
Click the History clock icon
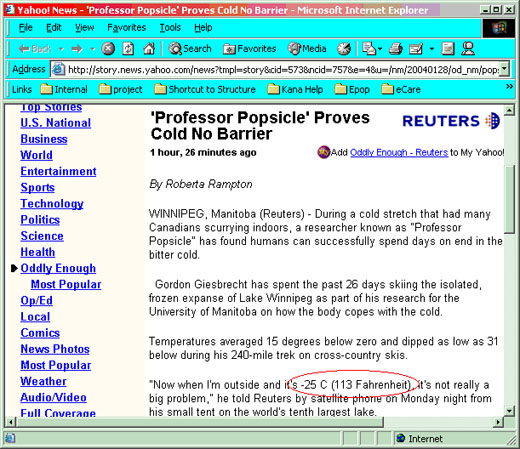pos(344,49)
